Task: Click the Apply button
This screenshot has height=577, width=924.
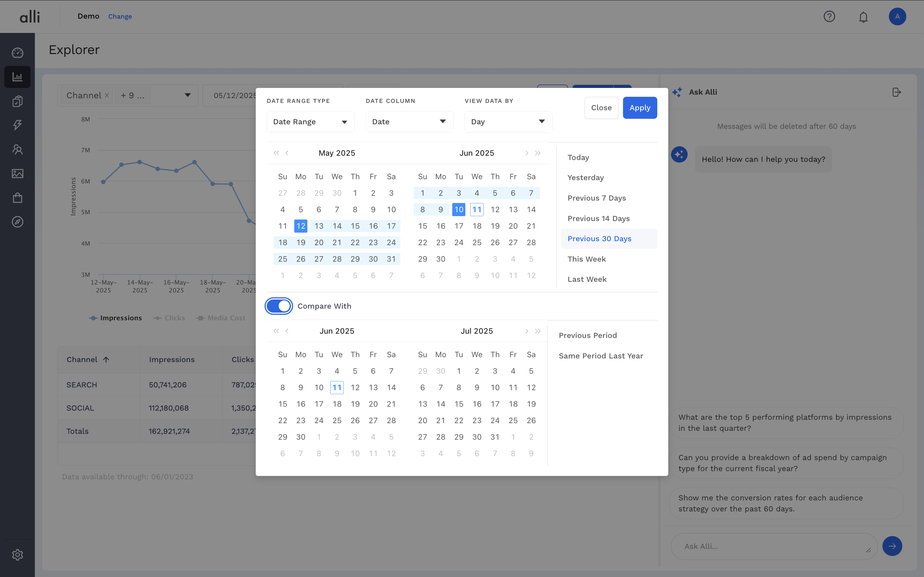Action: pyautogui.click(x=640, y=107)
